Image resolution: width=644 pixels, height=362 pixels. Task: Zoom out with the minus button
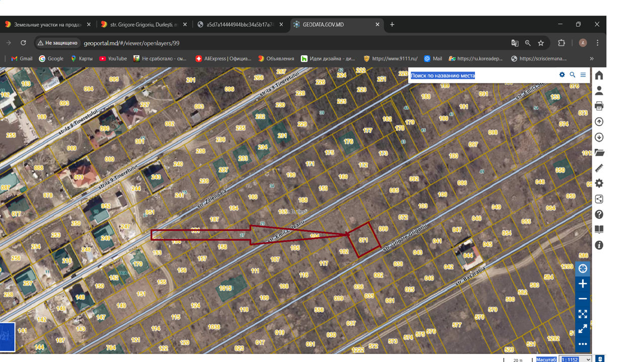coord(583,299)
